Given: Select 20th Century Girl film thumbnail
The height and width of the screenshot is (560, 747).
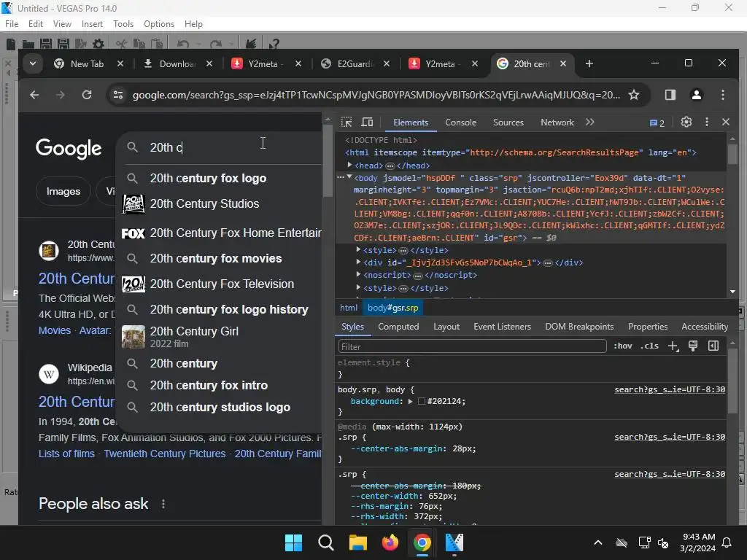Looking at the screenshot, I should tap(133, 337).
